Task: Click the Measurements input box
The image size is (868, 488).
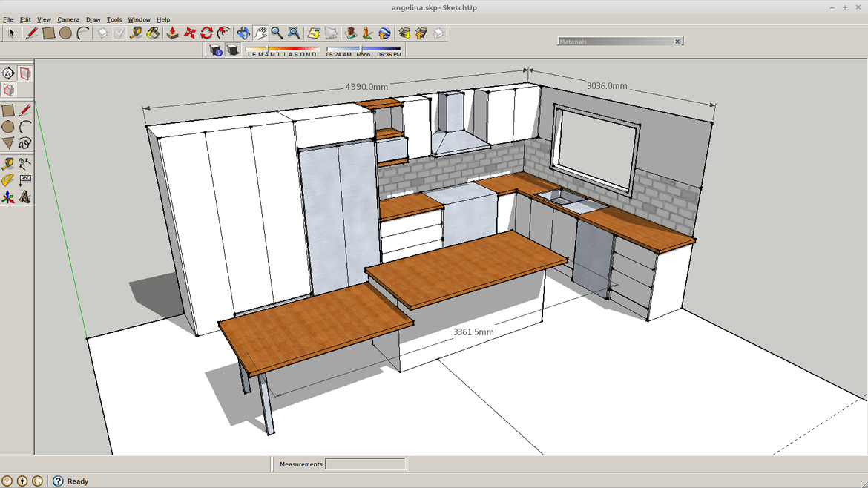Action: pos(366,464)
